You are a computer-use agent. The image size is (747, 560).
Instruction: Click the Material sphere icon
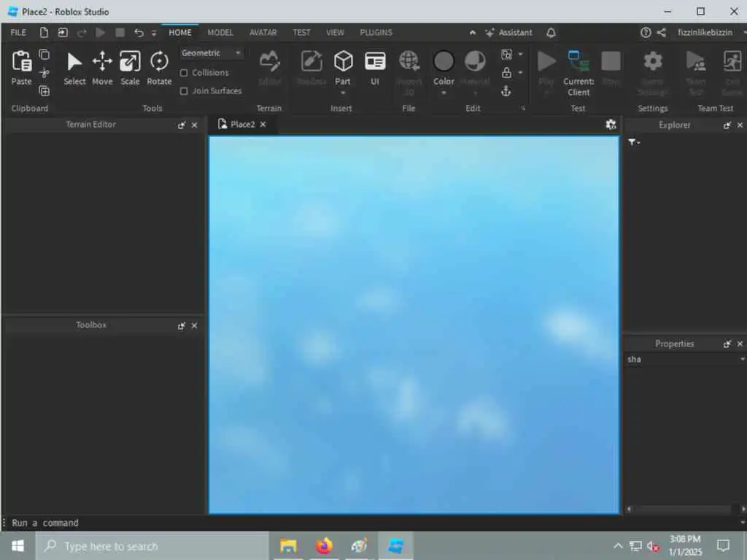pos(475,62)
